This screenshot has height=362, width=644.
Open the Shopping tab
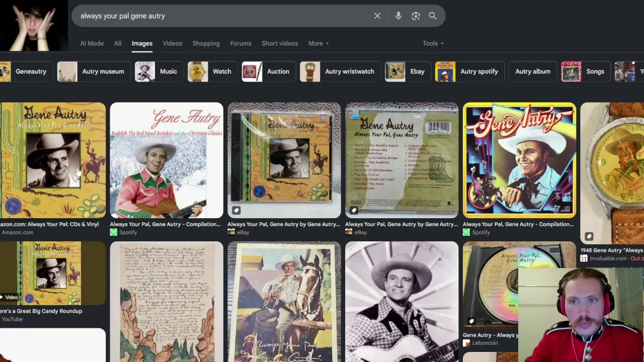pos(206,43)
